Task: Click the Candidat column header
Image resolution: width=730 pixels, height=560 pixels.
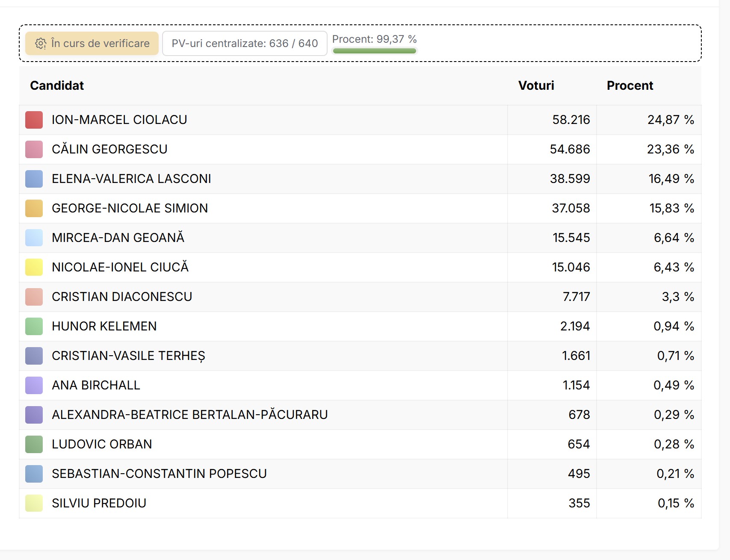Action: (x=57, y=85)
